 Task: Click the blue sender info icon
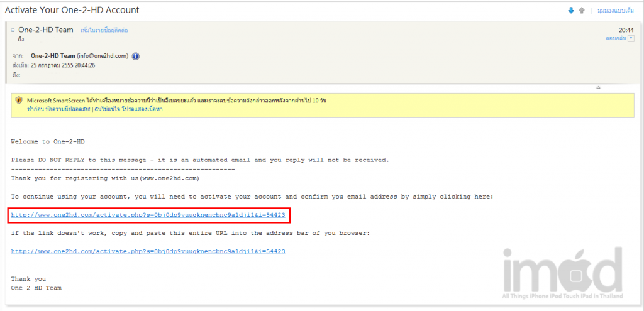click(135, 56)
